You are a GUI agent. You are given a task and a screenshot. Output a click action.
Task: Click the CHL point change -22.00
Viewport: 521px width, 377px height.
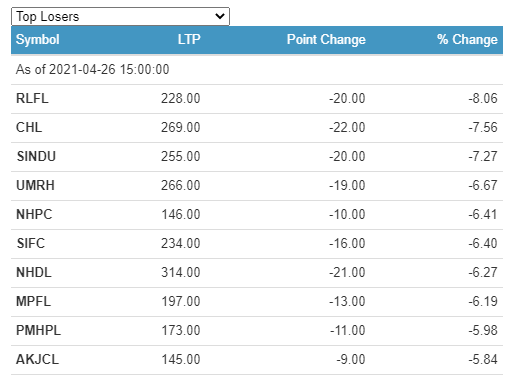(347, 128)
